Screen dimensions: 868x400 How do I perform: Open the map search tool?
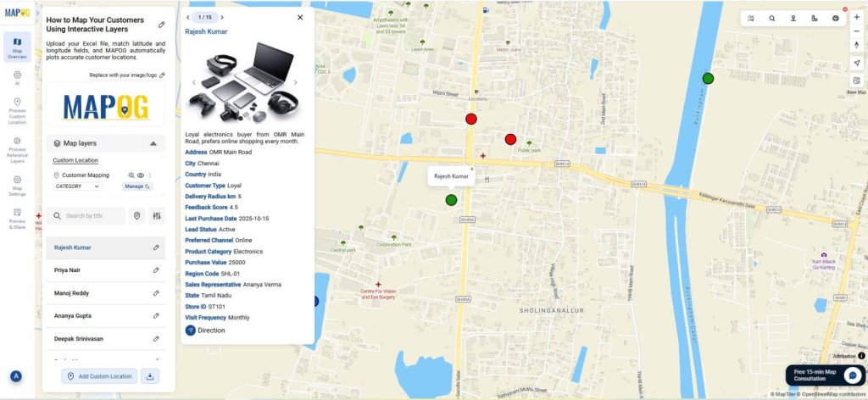coord(772,19)
